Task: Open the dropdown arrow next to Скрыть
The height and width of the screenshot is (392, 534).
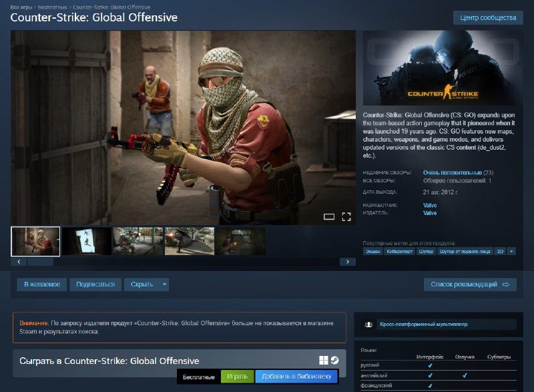Action: [164, 284]
